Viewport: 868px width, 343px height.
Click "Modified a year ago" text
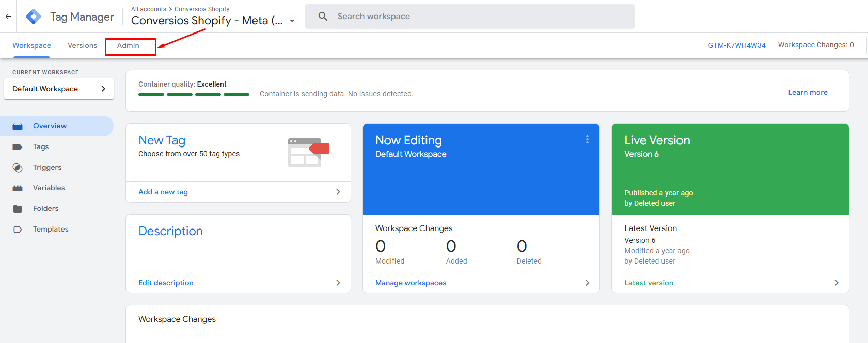click(x=657, y=251)
